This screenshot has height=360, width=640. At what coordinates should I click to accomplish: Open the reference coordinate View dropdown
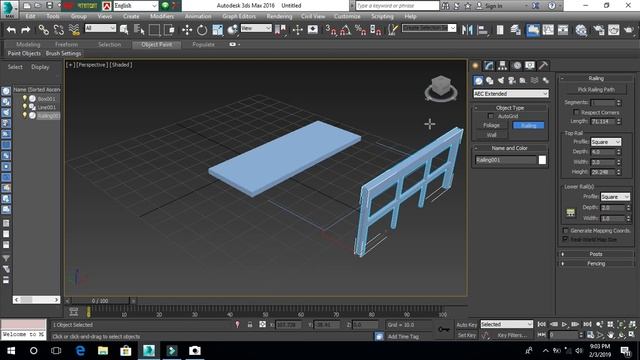[256, 28]
